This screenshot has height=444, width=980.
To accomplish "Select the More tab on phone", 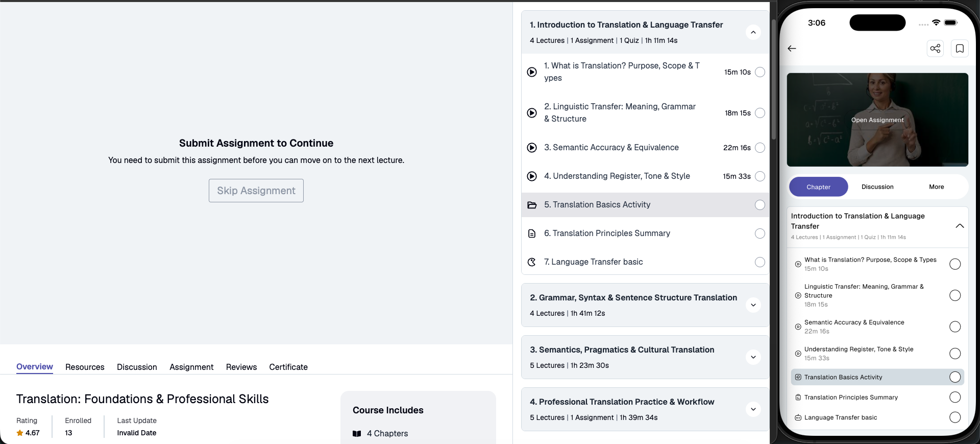I will 937,187.
